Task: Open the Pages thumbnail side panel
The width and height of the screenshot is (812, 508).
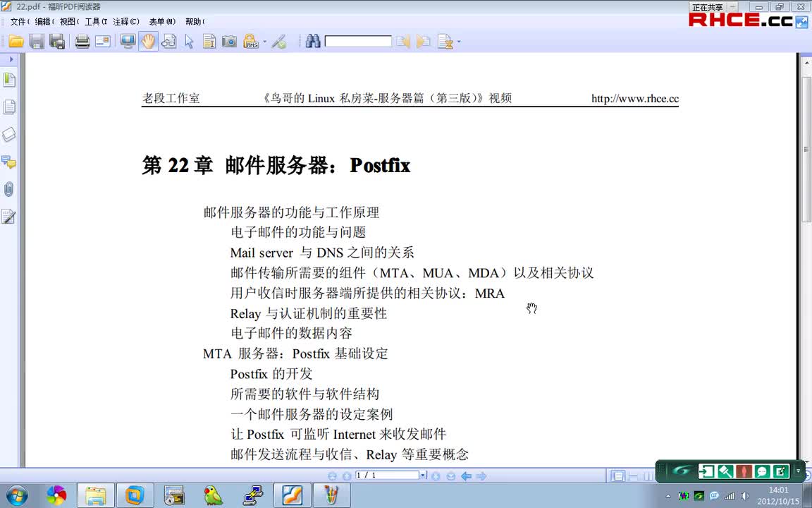Action: point(8,107)
